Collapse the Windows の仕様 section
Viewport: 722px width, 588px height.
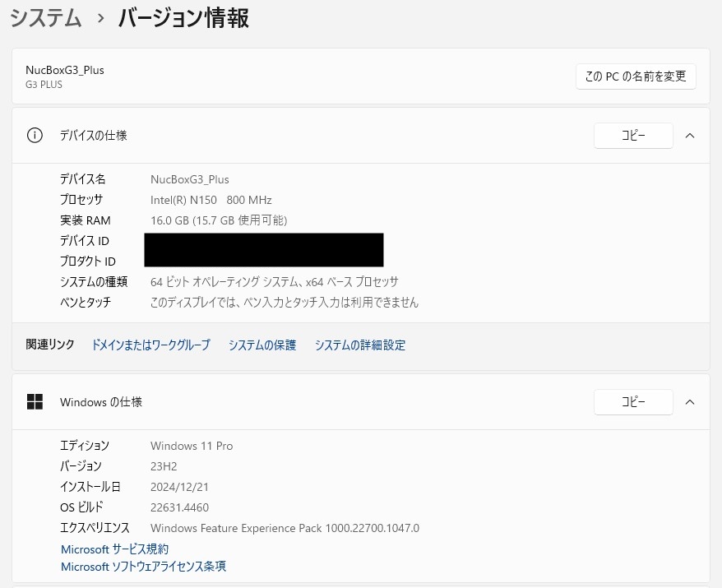(690, 402)
